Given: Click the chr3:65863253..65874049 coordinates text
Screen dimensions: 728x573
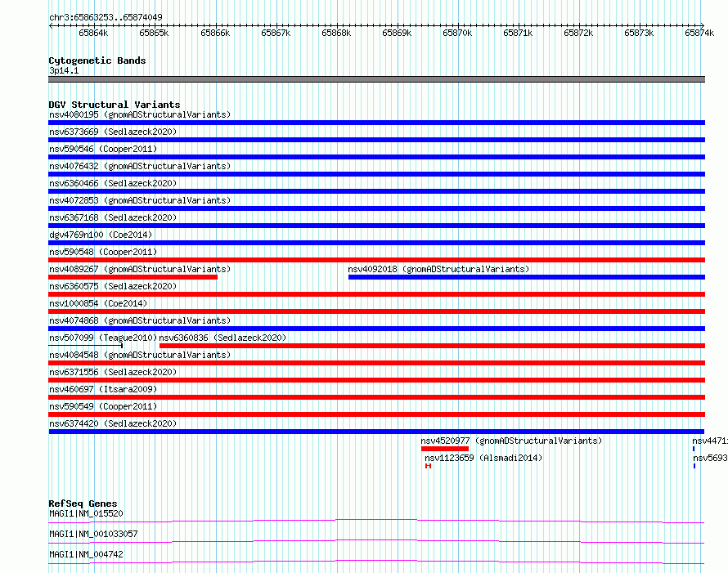Looking at the screenshot, I should tap(106, 18).
